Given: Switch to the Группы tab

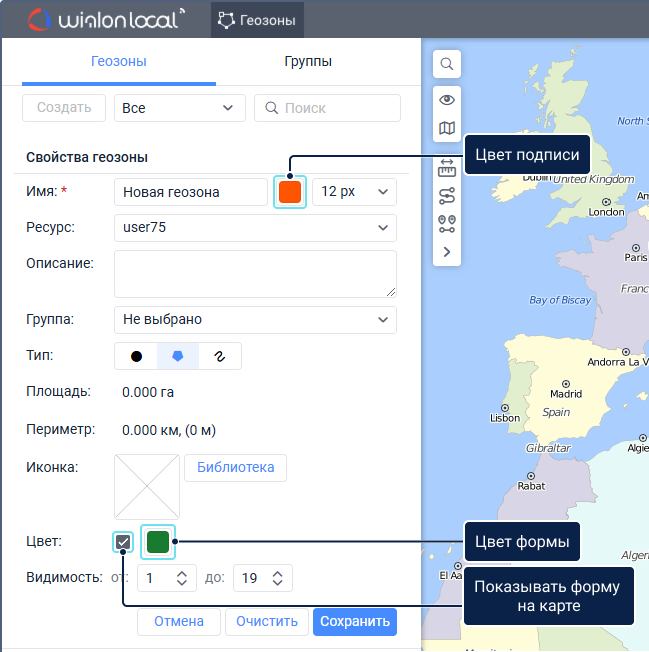Looking at the screenshot, I should pos(308,62).
